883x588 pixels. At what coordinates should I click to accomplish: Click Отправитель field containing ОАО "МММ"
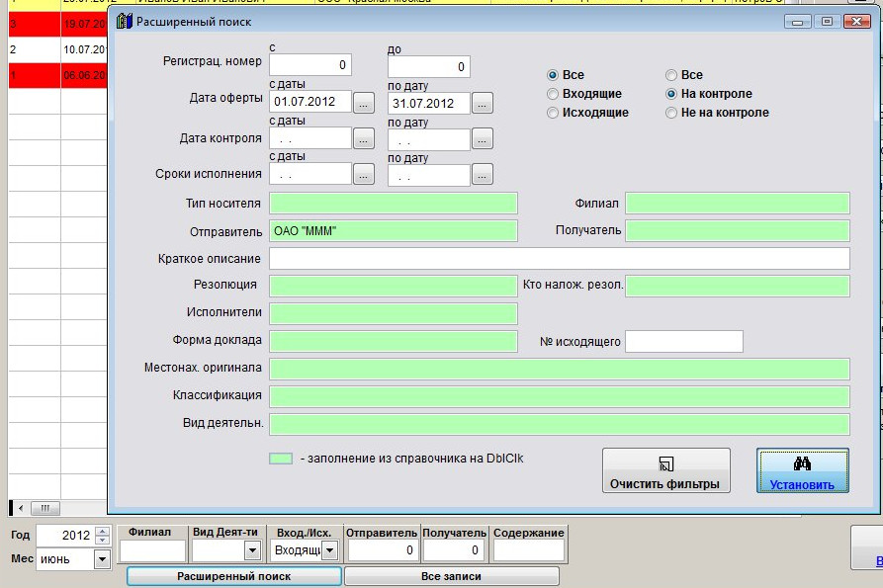[394, 231]
